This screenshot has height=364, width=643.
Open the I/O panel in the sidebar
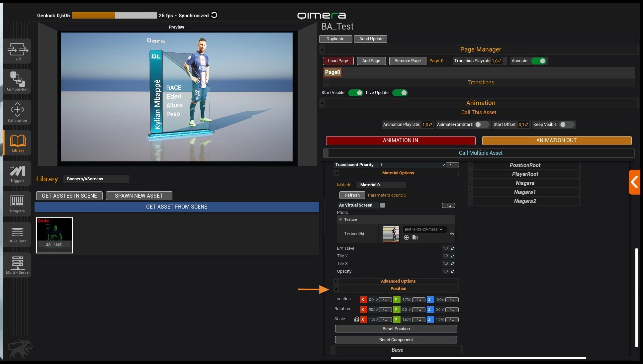[x=17, y=51]
